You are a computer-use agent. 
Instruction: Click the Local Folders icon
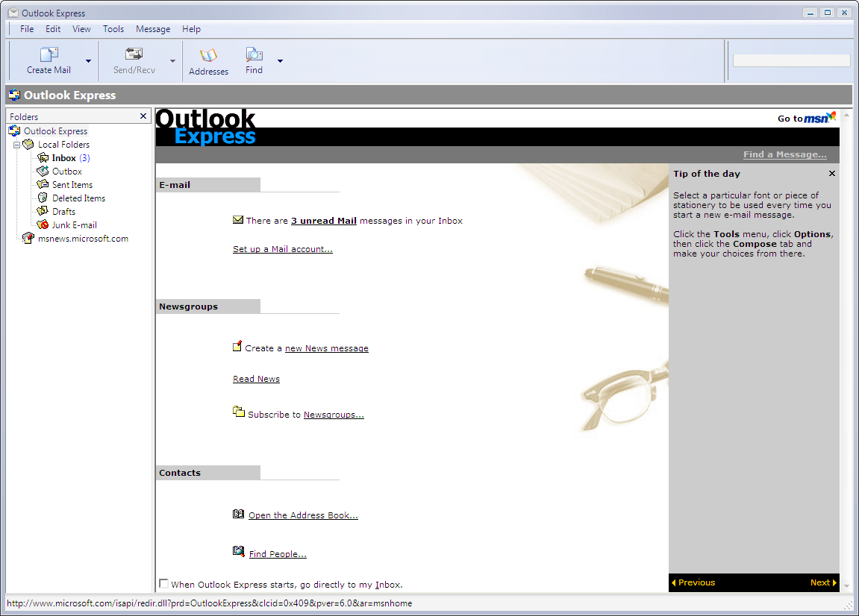click(x=28, y=145)
